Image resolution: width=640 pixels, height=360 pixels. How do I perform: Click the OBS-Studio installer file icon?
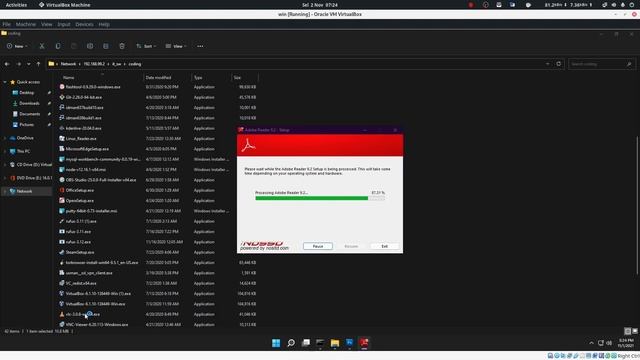tap(62, 180)
